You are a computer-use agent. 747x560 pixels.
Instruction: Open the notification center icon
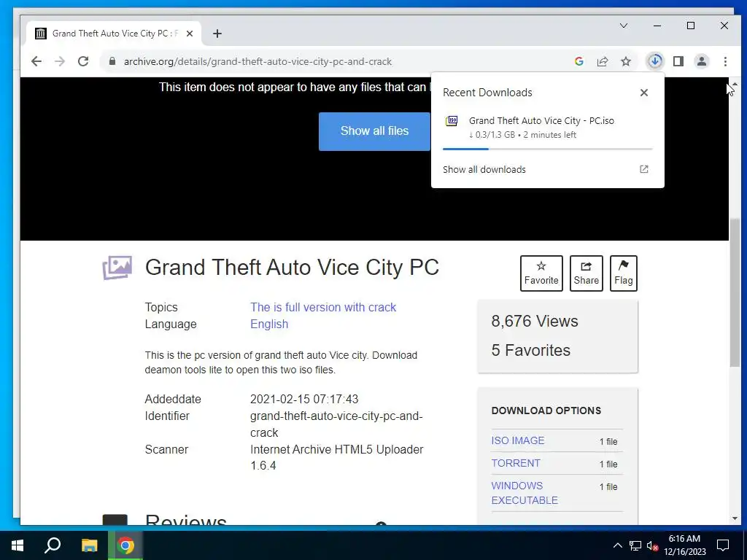click(x=723, y=545)
